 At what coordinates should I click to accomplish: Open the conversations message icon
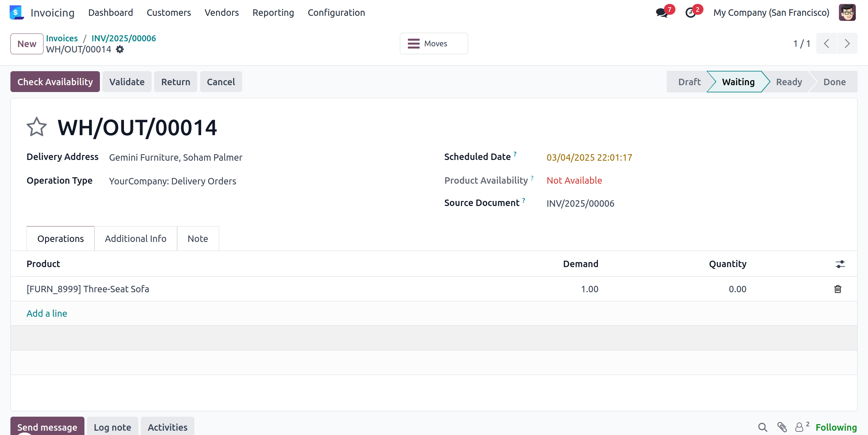pos(661,13)
